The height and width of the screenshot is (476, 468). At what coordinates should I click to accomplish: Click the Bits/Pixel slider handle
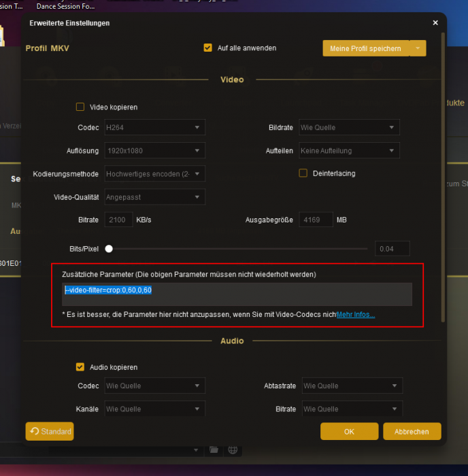pyautogui.click(x=109, y=249)
